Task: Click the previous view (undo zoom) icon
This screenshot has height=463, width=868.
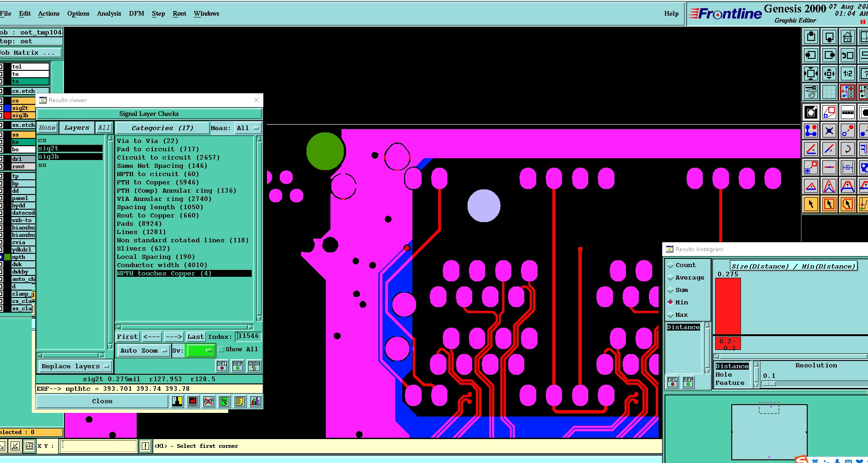Action: tap(847, 55)
